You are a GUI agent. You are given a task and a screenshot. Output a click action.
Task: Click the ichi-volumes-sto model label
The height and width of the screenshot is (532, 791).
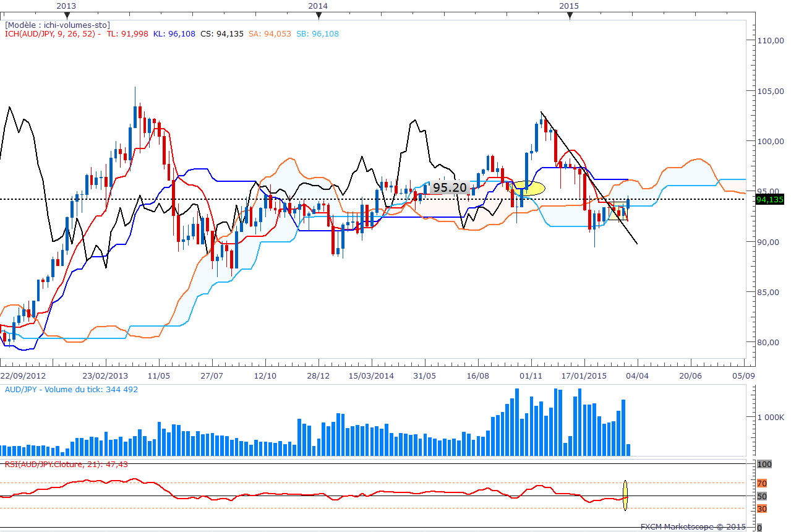point(58,25)
